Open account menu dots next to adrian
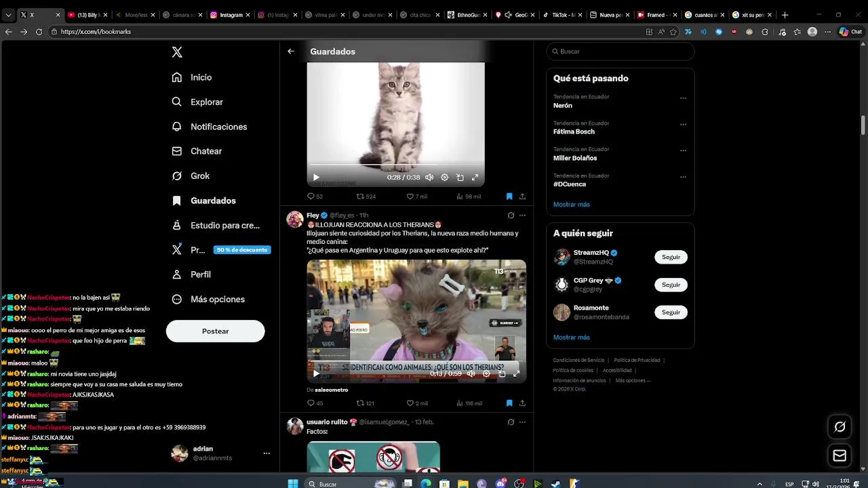The image size is (868, 488). [267, 453]
